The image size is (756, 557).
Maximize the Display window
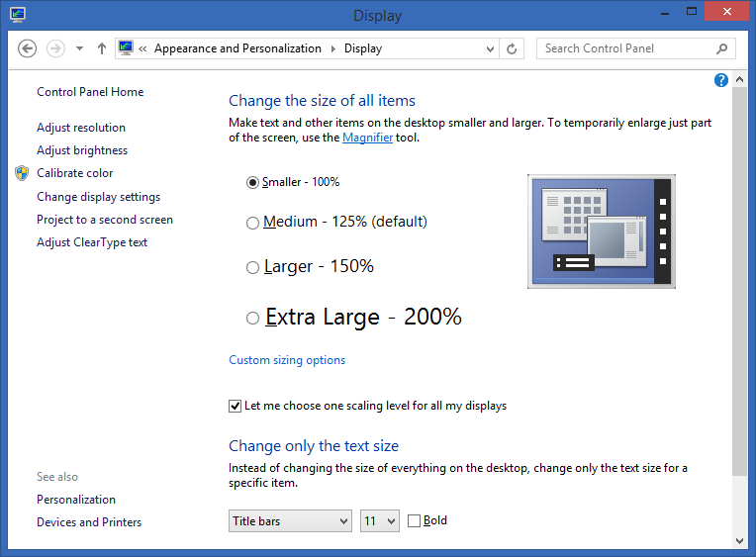pos(692,12)
